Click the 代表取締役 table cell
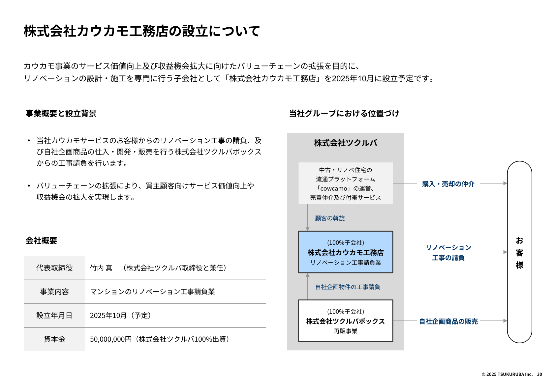The height and width of the screenshot is (392, 555). [54, 268]
